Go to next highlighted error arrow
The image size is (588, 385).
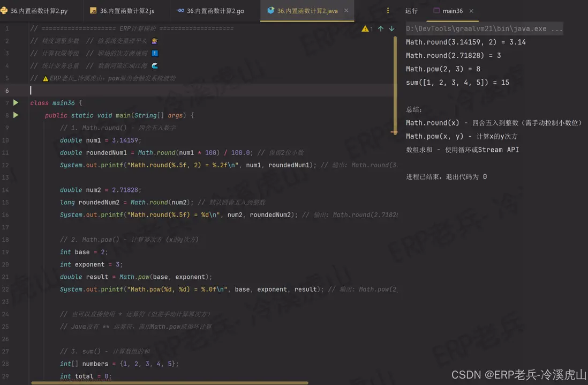click(391, 28)
